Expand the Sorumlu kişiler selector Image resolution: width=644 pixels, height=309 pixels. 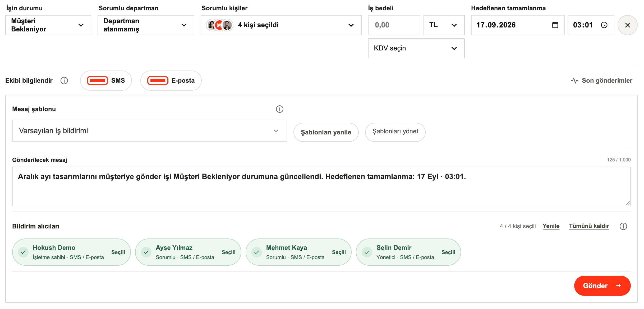pyautogui.click(x=281, y=25)
